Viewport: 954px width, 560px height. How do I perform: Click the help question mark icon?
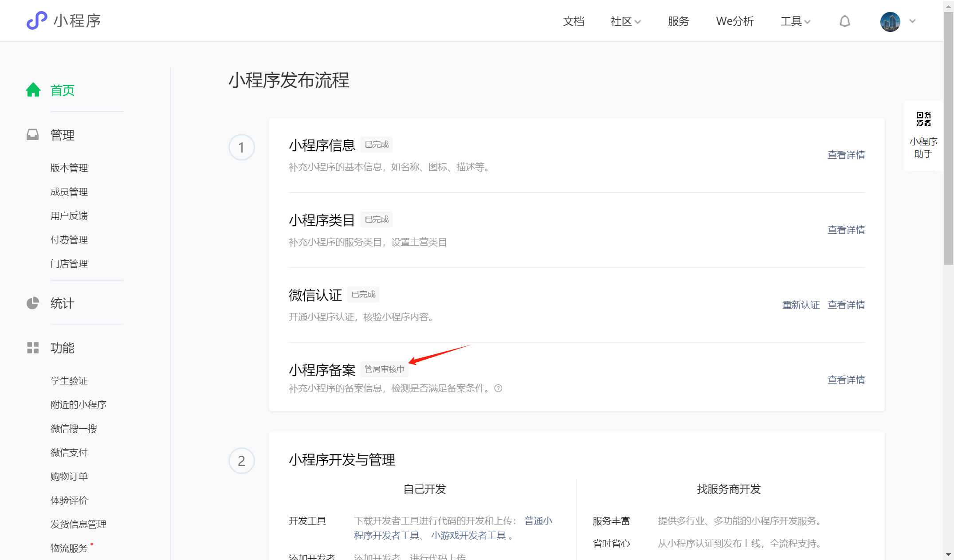tap(499, 388)
